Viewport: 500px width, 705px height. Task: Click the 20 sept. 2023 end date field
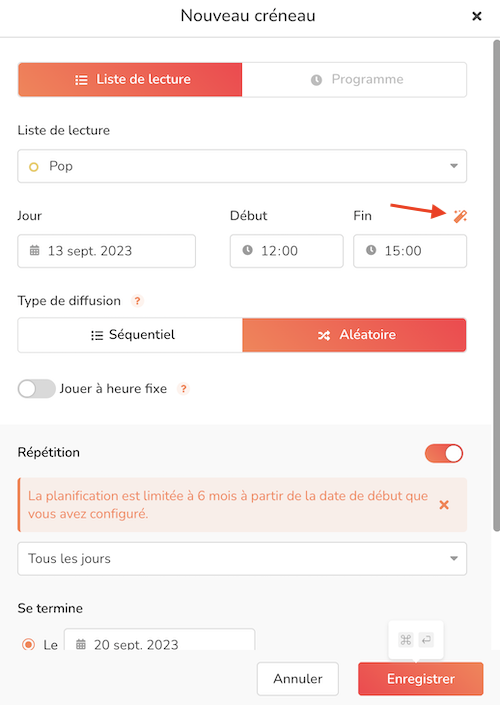click(x=160, y=640)
